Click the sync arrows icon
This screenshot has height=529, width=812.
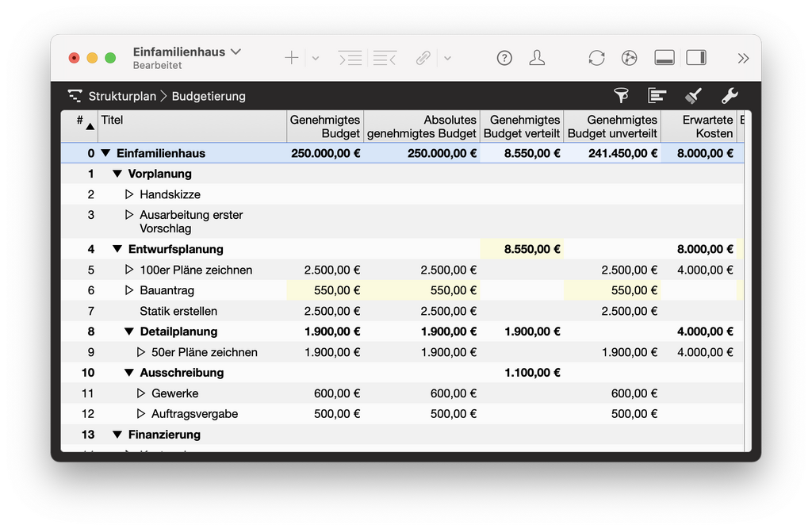point(596,58)
